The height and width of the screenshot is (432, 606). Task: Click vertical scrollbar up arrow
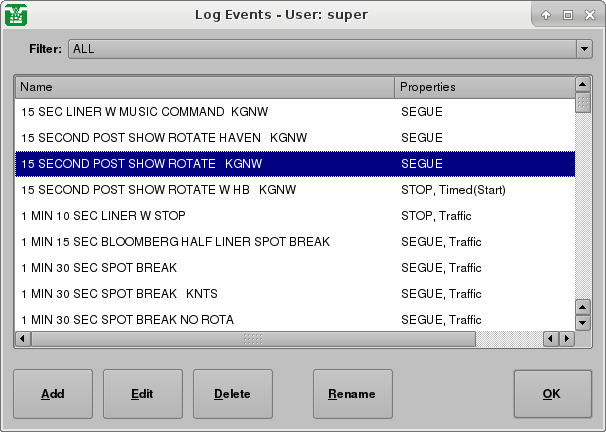(x=584, y=86)
